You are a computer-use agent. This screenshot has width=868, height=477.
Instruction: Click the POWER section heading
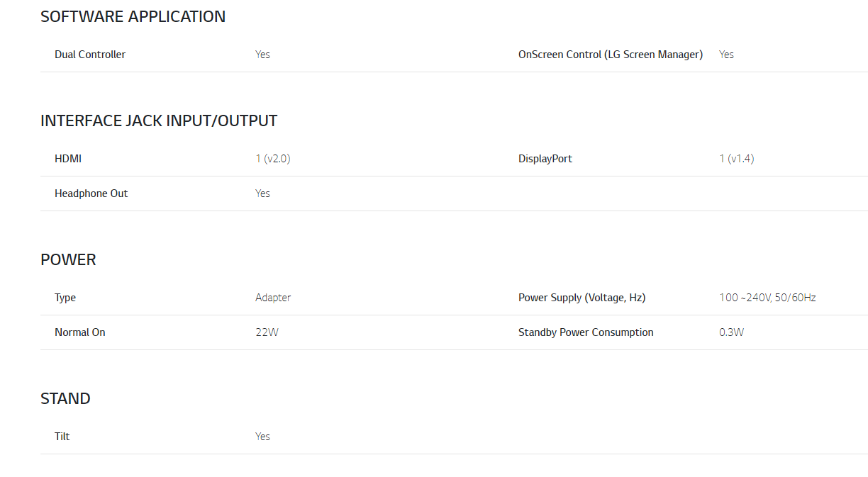[68, 260]
